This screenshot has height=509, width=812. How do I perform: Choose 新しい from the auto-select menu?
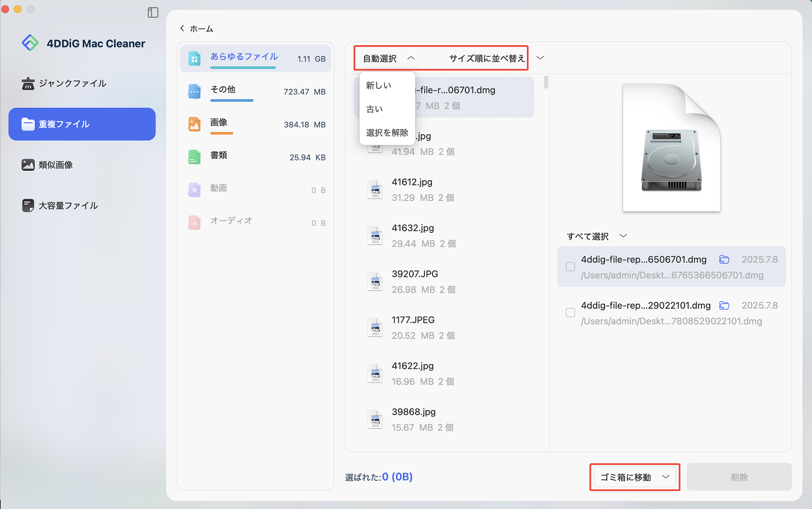(x=379, y=85)
